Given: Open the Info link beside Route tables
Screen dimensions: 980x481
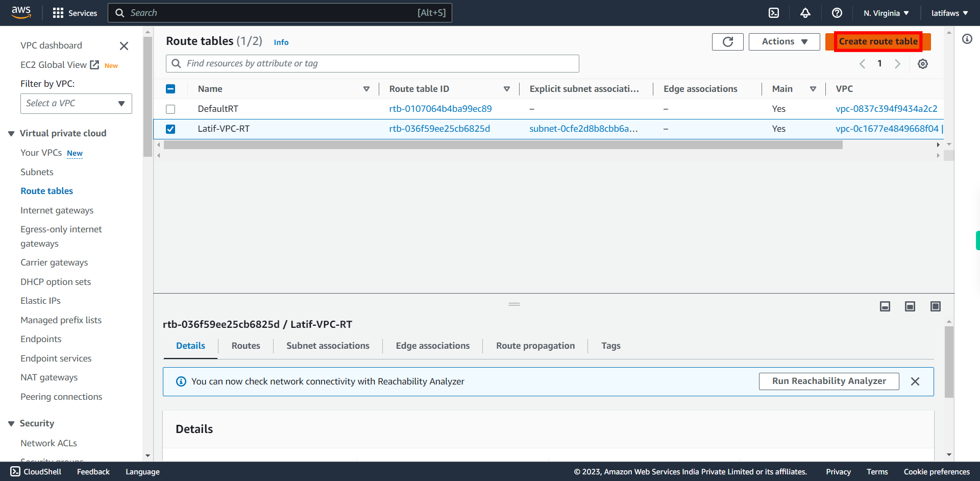Looking at the screenshot, I should point(281,42).
